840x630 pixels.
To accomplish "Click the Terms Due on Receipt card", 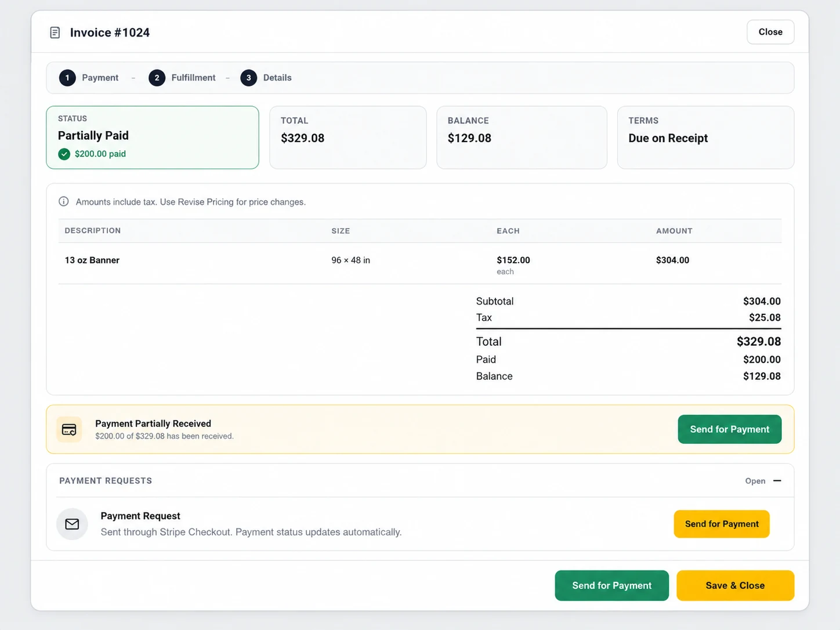I will coord(705,137).
